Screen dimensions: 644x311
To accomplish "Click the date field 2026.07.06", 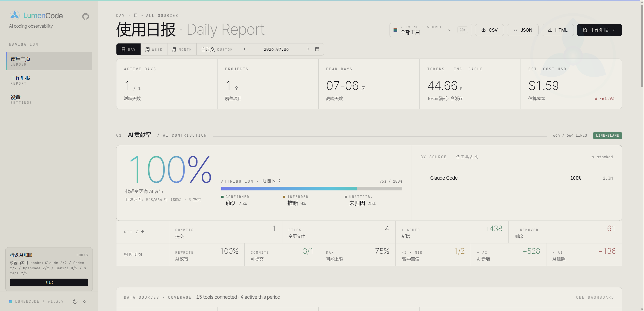I will tap(276, 49).
